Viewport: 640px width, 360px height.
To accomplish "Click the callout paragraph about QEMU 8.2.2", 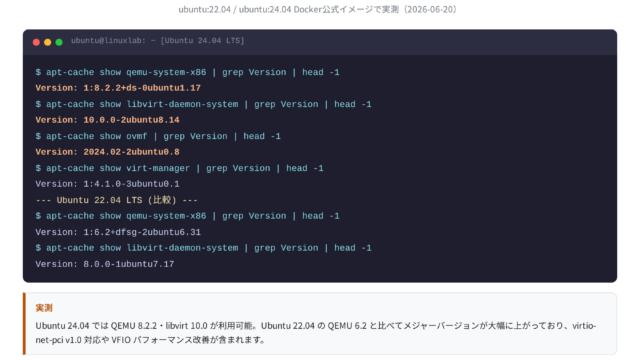I will point(316,332).
